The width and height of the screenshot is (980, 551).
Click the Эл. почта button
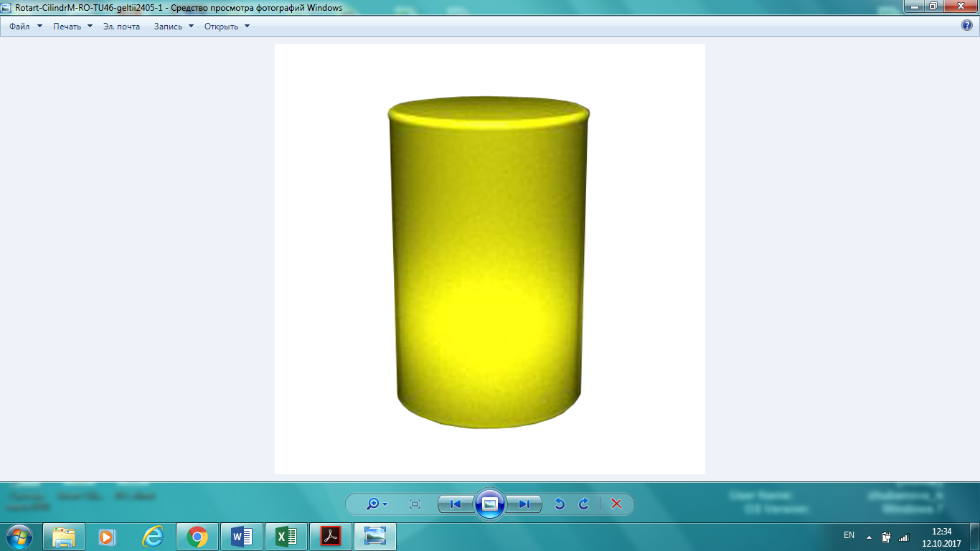click(122, 27)
